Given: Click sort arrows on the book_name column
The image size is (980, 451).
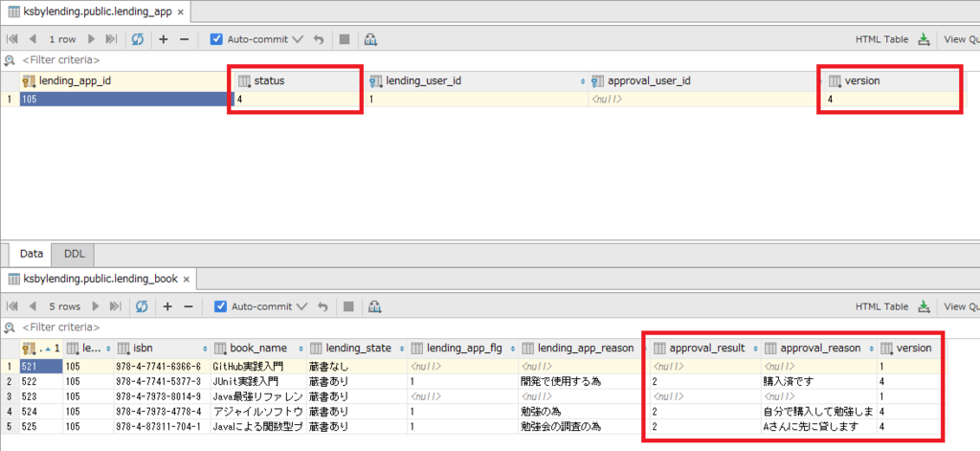Looking at the screenshot, I should pos(301,349).
